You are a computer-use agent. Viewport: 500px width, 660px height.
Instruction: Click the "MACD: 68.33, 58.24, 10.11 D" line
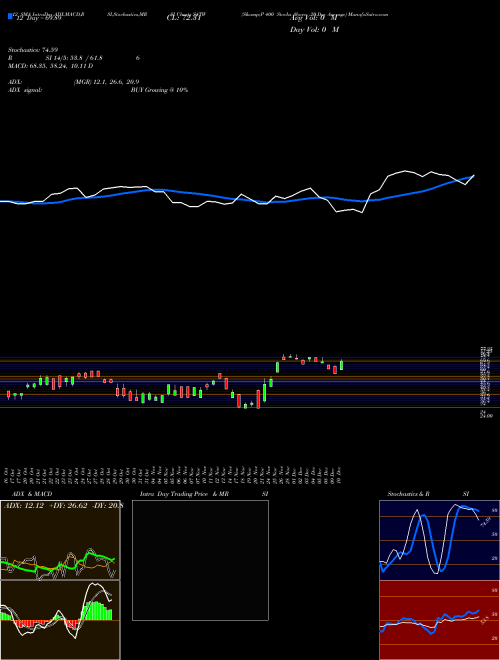pyautogui.click(x=51, y=66)
